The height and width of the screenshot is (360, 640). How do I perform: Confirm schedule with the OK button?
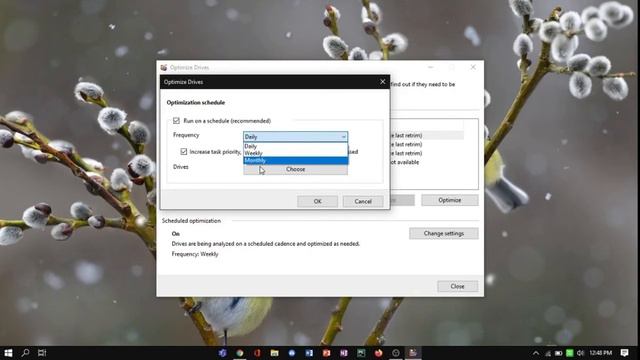(318, 201)
